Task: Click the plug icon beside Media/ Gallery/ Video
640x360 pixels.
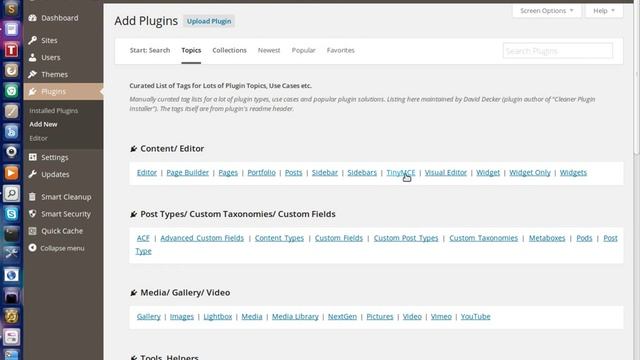Action: click(133, 293)
